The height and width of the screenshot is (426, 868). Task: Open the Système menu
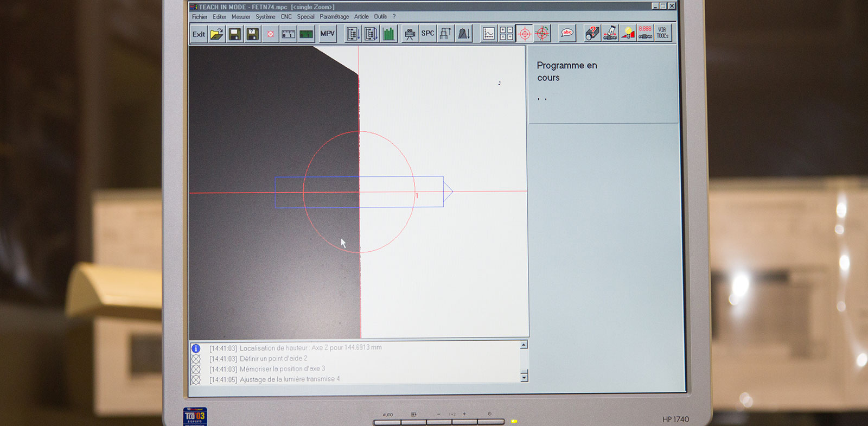point(265,17)
